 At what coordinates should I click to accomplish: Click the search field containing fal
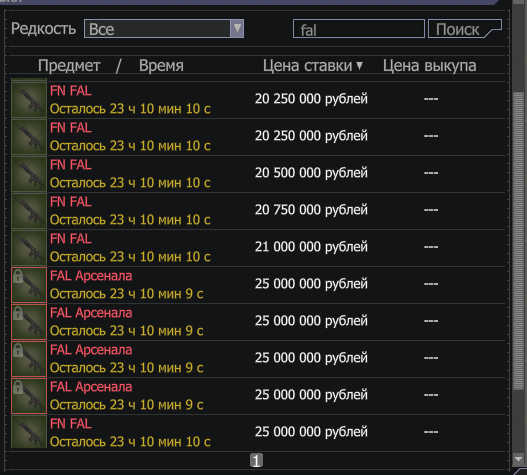pyautogui.click(x=359, y=29)
